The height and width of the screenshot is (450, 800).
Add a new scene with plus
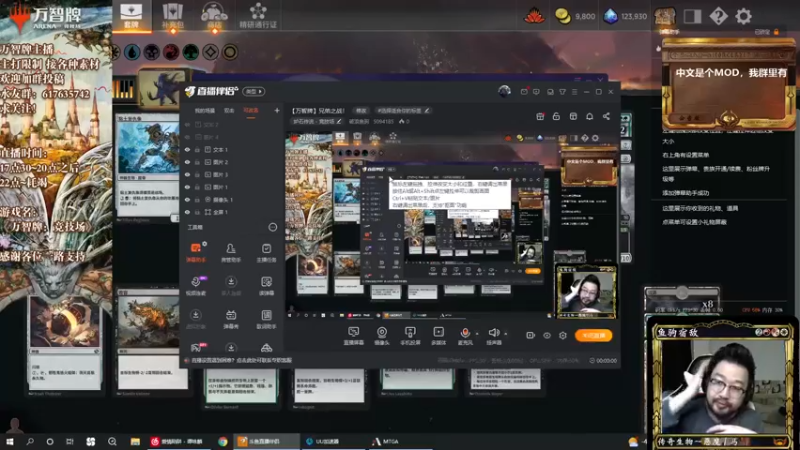click(x=277, y=110)
